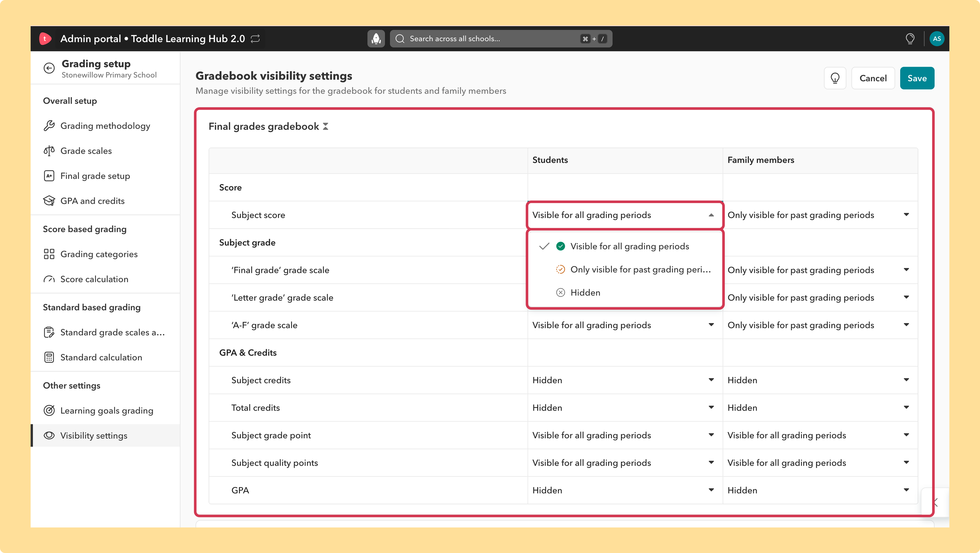
Task: Choose 'Visible for all grading periods' option
Action: tap(625, 246)
